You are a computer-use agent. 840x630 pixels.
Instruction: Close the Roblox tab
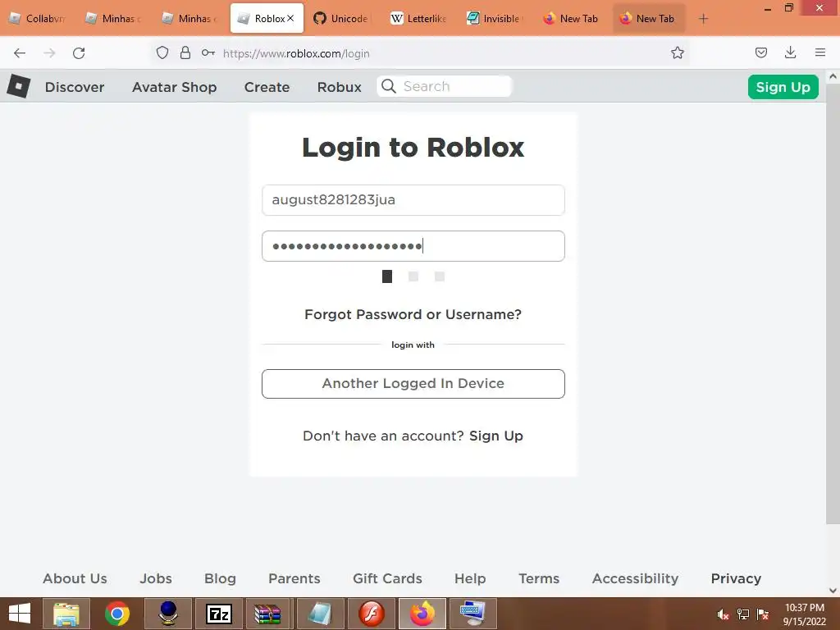tap(290, 18)
